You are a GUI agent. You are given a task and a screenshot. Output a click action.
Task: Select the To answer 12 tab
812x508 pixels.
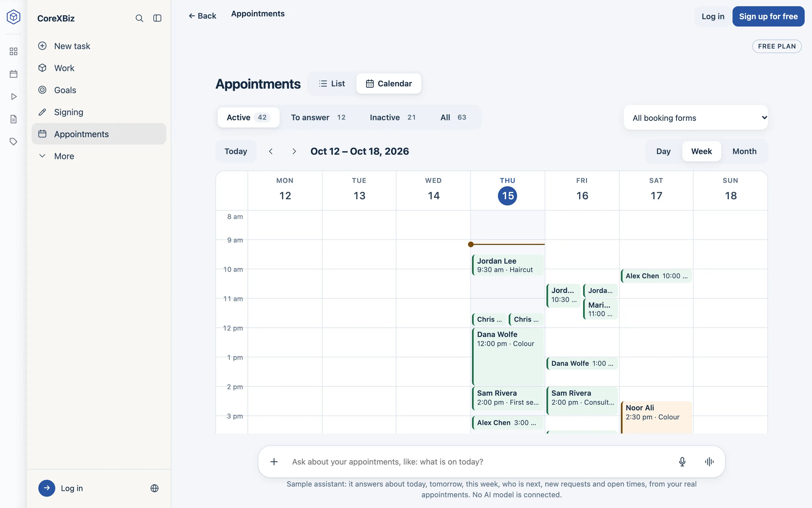point(318,117)
